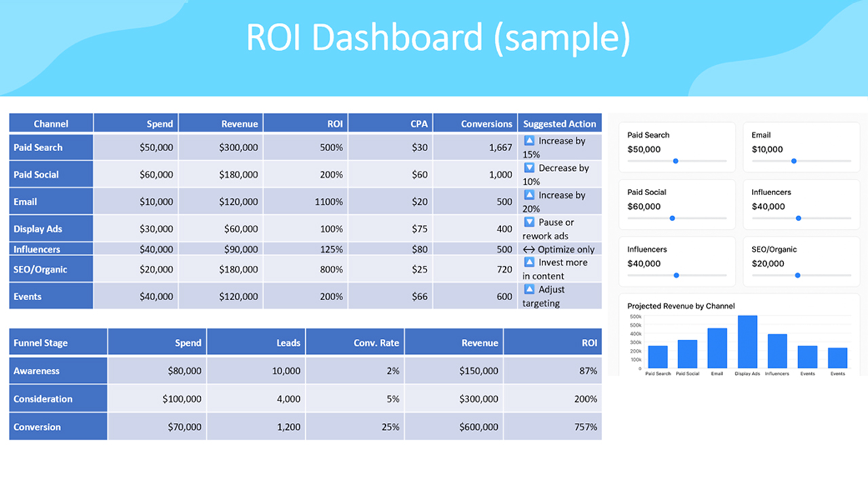Click the up arrow icon in Paid Search row
The height and width of the screenshot is (488, 868).
pyautogui.click(x=530, y=141)
